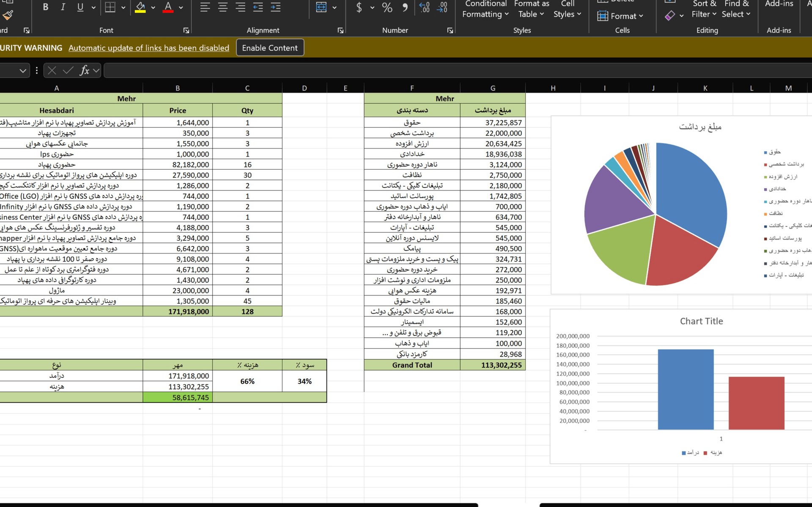Center align text
Image resolution: width=812 pixels, height=507 pixels.
(x=222, y=7)
